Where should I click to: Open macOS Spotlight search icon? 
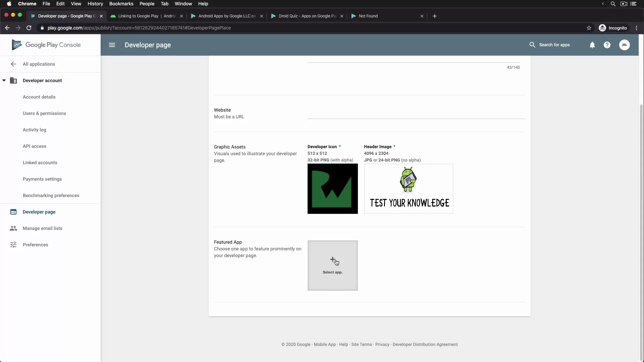(613, 4)
